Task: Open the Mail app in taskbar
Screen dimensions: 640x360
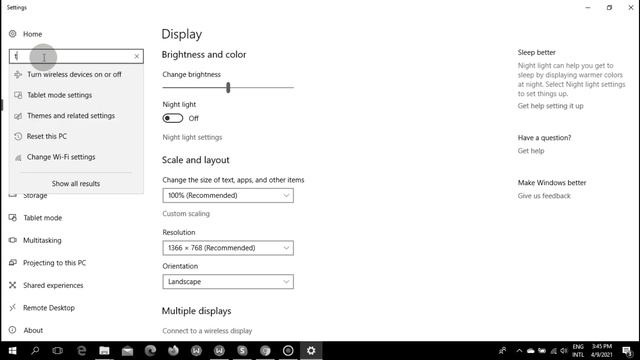Action: (x=127, y=351)
